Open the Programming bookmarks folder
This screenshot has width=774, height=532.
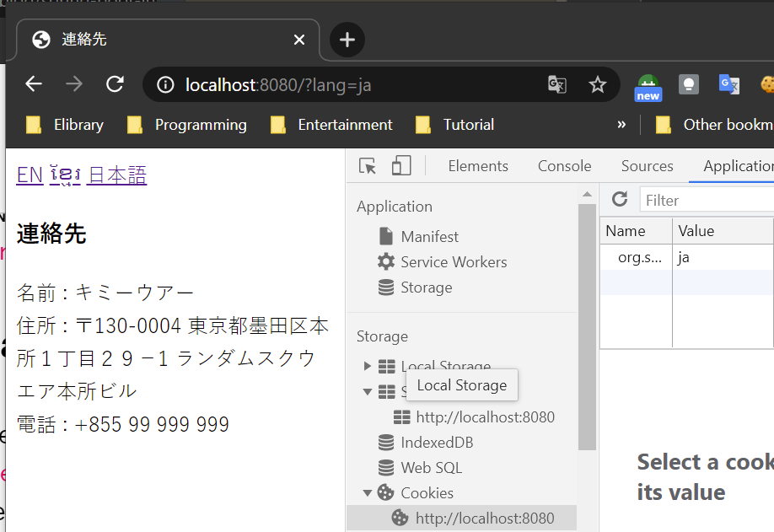(186, 125)
